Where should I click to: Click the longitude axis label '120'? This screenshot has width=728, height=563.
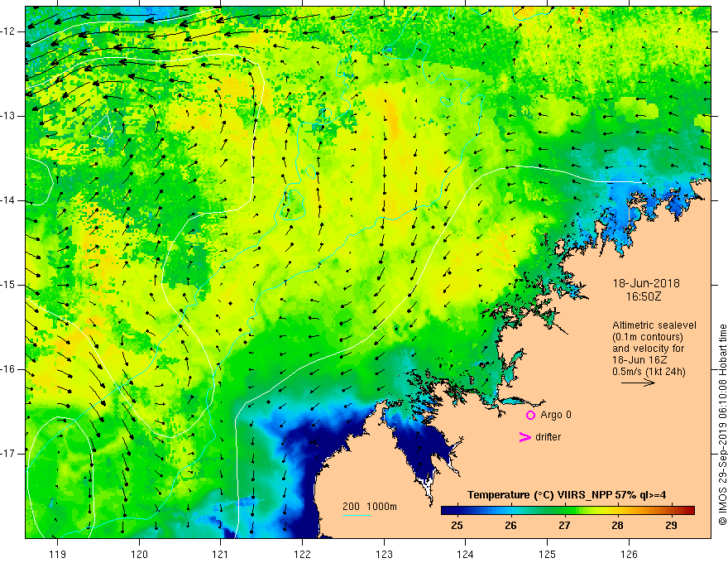coord(139,554)
